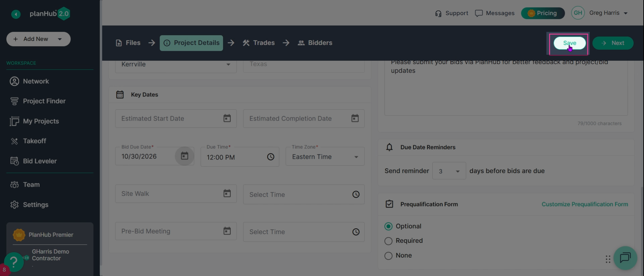Select the None prequalification radio button
The image size is (644, 276).
388,256
